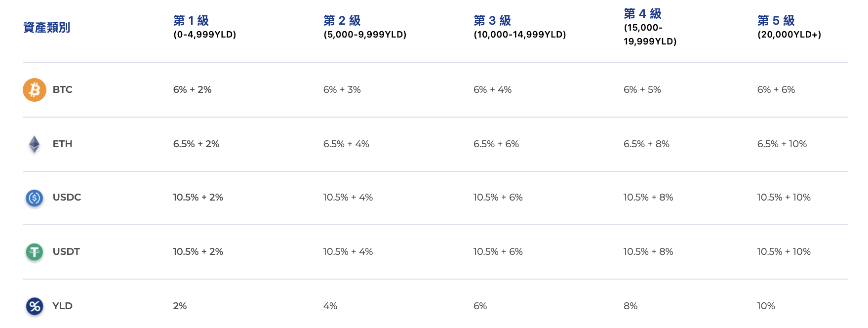This screenshot has height=328, width=868.
Task: Select the USDC asset label
Action: point(67,198)
